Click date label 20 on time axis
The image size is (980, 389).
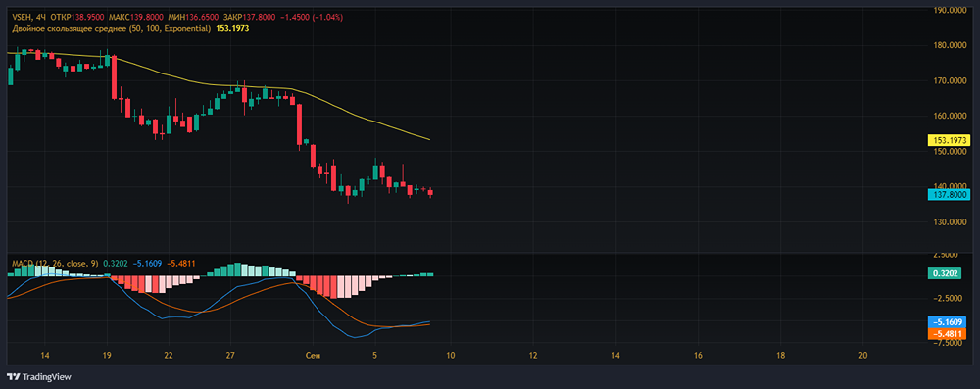point(862,356)
